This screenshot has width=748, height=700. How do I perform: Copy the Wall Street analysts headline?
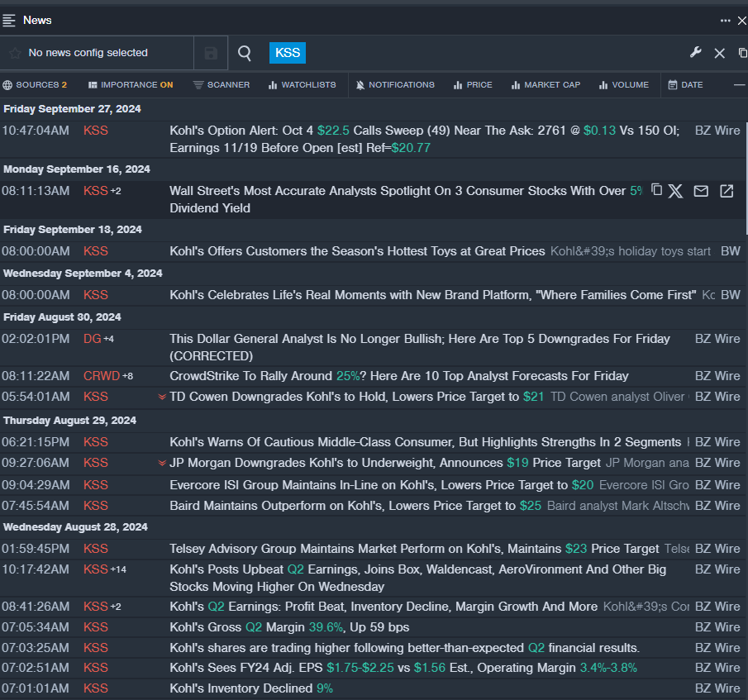point(657,191)
